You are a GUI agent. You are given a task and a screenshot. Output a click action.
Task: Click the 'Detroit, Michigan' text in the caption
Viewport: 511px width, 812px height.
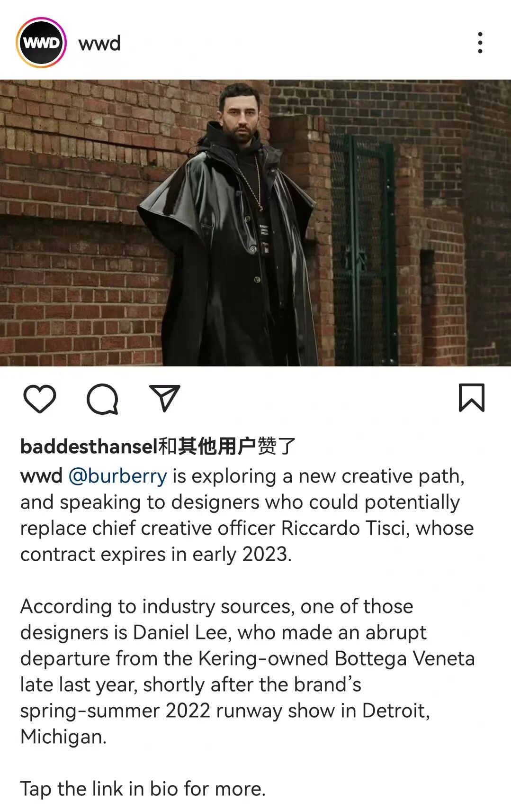click(x=225, y=723)
